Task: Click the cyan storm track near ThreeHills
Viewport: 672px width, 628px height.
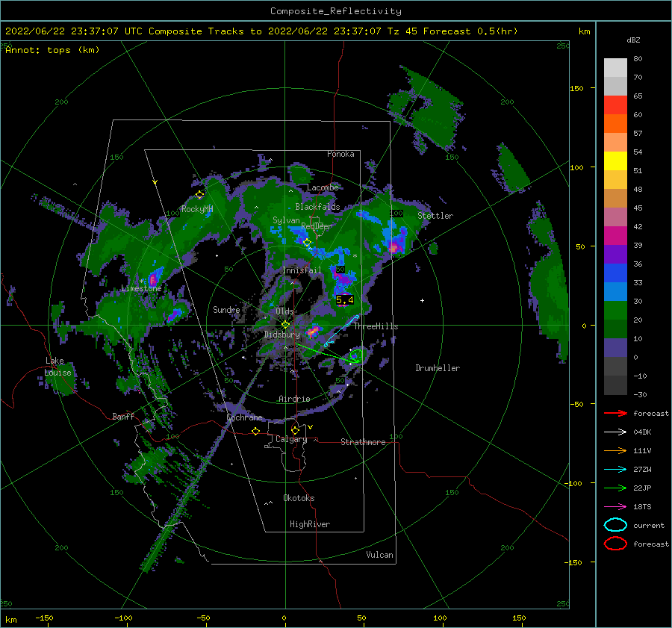Action: click(341, 331)
